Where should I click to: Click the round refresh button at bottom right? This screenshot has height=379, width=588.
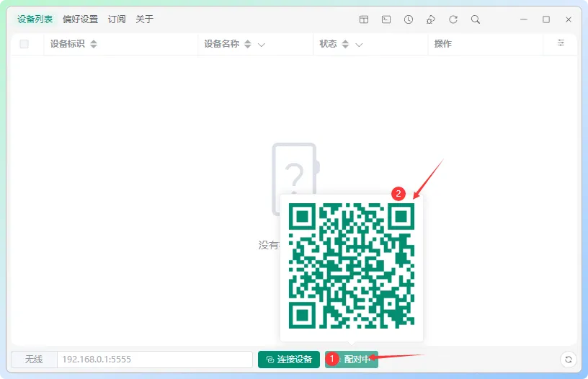[x=569, y=360]
